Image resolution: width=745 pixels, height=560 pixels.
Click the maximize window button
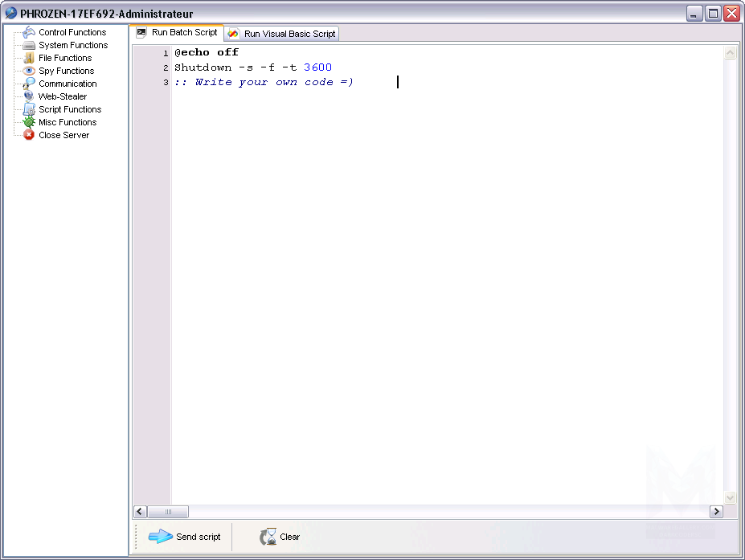713,13
